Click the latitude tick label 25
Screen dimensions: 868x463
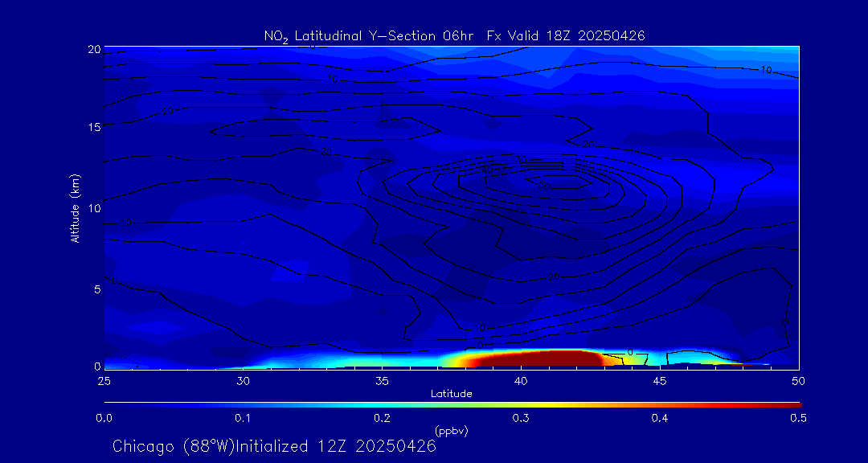point(104,380)
